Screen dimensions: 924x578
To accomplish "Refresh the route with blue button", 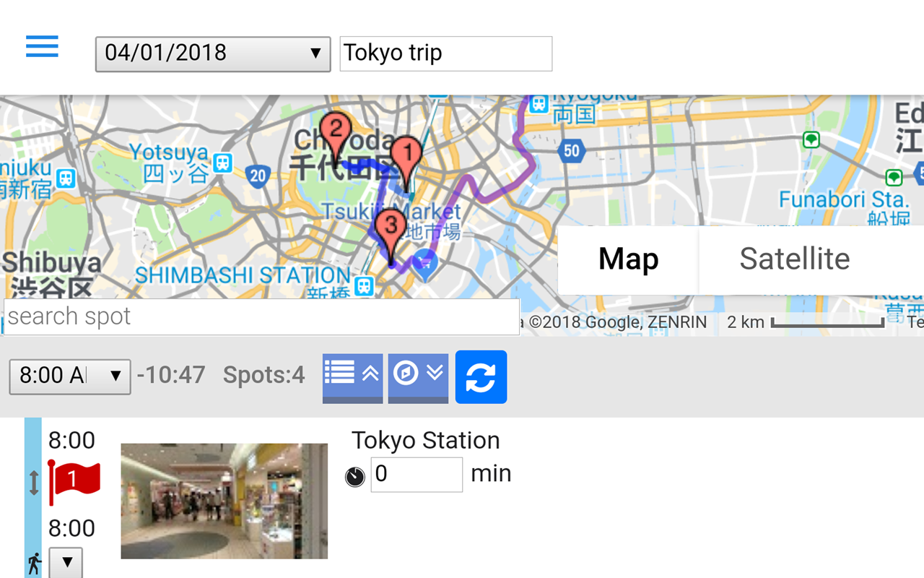I will (481, 376).
